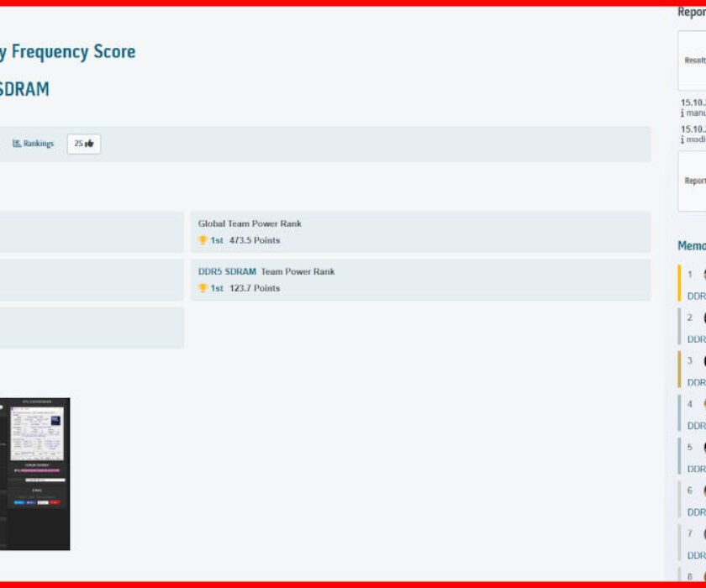Click the Report box below the date entries
The height and width of the screenshot is (588, 706).
tap(693, 181)
